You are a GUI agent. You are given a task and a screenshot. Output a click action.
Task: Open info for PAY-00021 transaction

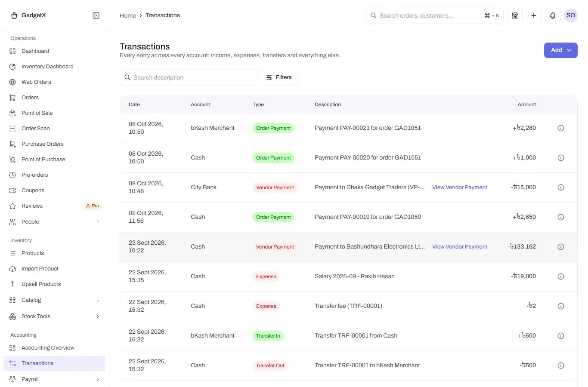561,128
